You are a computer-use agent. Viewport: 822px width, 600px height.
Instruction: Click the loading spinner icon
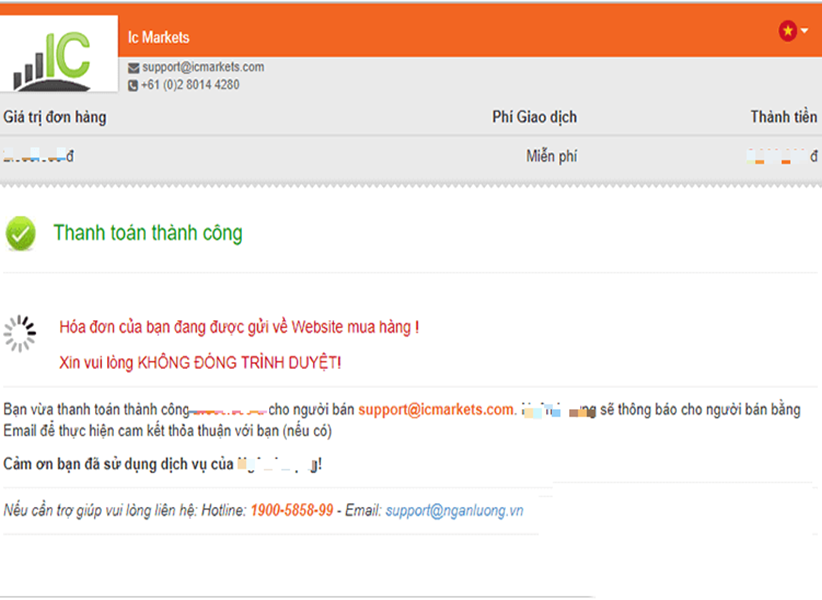point(20,333)
